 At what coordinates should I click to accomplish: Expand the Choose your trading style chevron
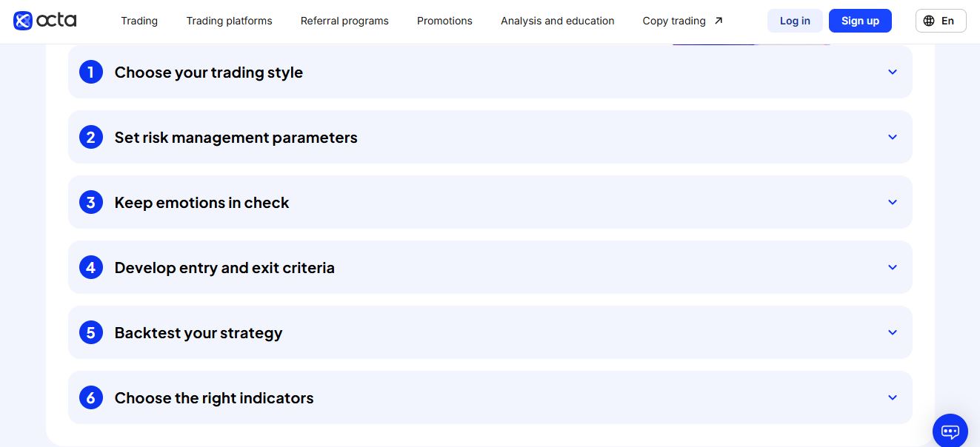(x=893, y=73)
